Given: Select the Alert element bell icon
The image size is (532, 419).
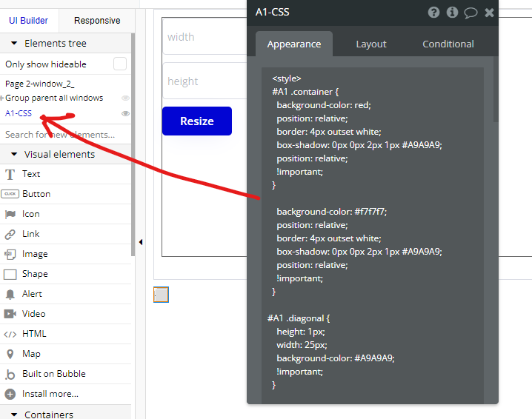Looking at the screenshot, I should click(x=10, y=294).
